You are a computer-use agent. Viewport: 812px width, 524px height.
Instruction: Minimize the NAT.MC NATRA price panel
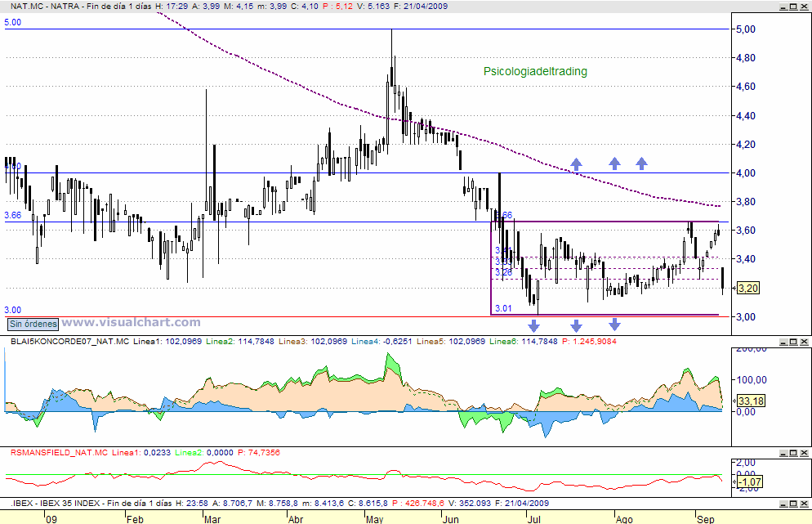784,7
